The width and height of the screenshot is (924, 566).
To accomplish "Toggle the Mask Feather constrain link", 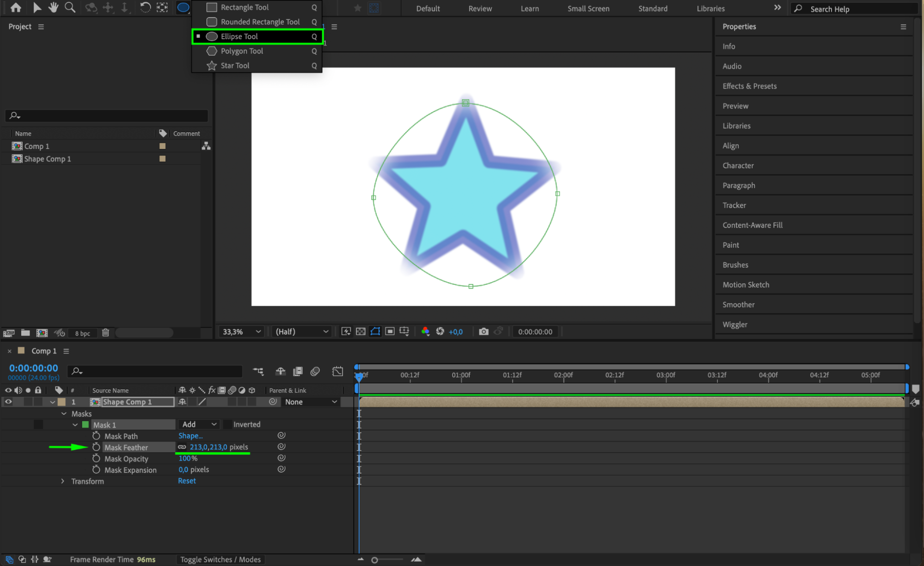I will coord(182,447).
